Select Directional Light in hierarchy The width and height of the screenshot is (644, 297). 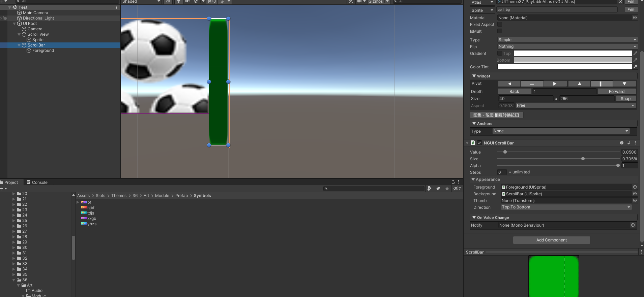click(x=38, y=18)
